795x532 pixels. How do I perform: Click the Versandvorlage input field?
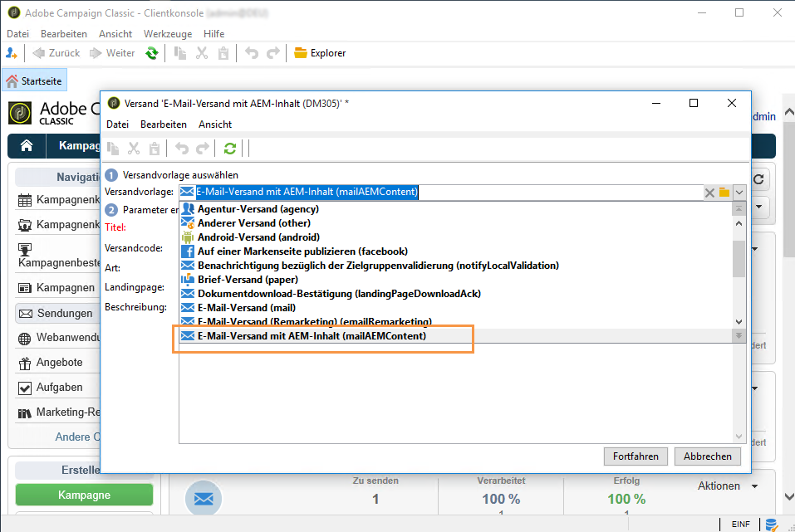pyautogui.click(x=441, y=192)
